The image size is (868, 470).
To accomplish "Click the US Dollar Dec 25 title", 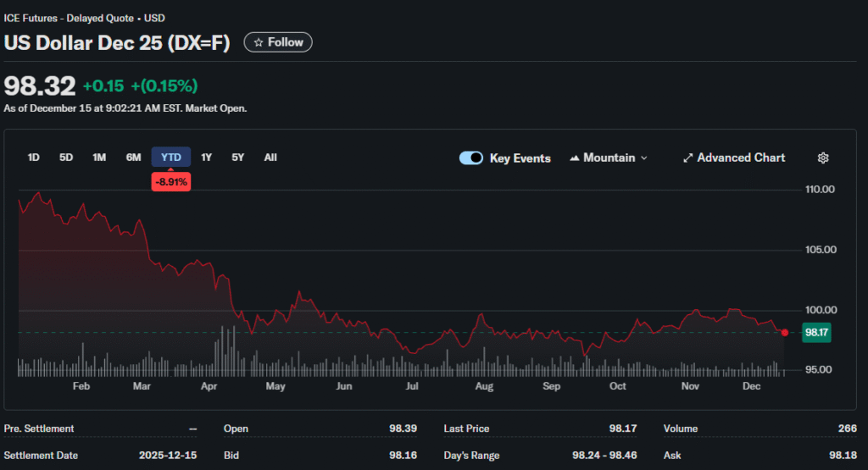I will (117, 43).
